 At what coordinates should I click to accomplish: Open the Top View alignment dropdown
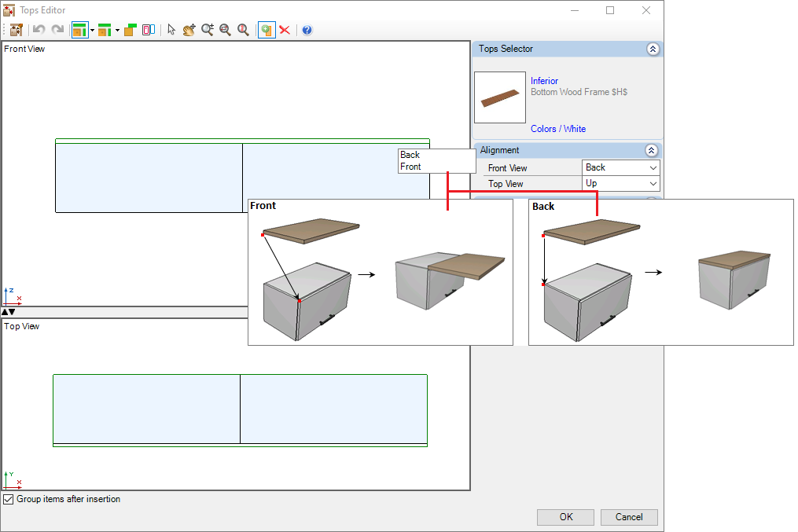point(621,183)
